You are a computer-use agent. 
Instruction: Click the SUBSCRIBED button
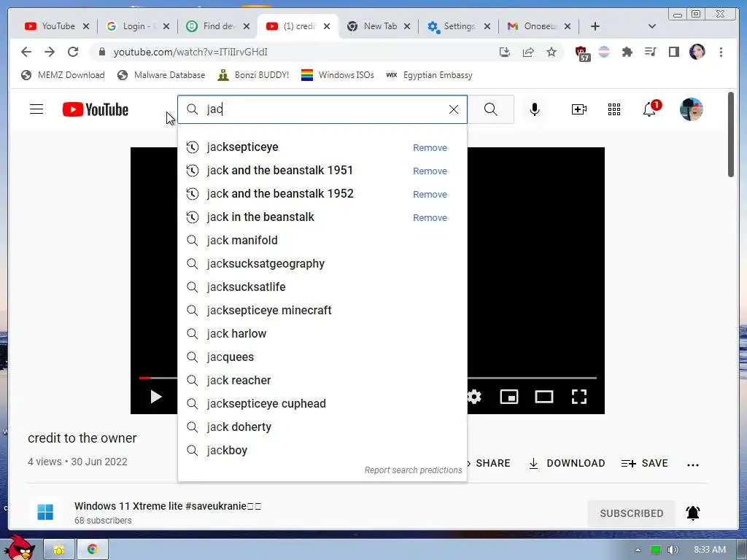click(631, 513)
